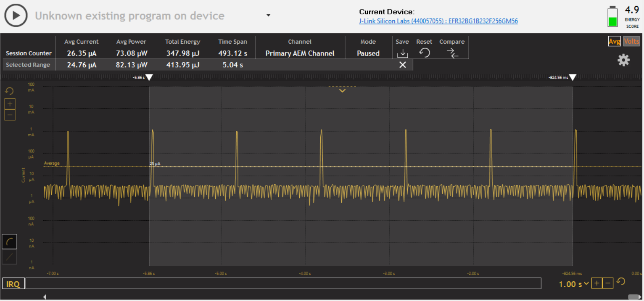Screen dimensions: 644x301
Task: Open the Energy Profiler settings gear
Action: pos(623,60)
